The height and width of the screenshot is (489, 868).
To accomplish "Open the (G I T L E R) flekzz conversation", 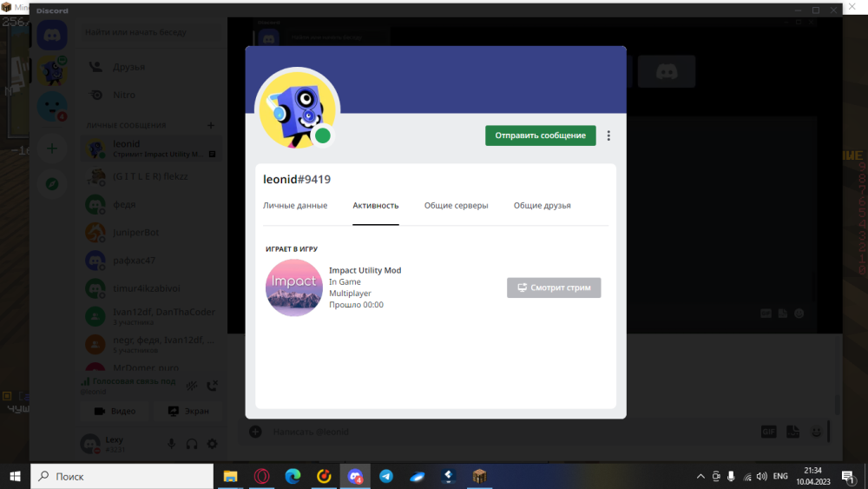I will click(150, 176).
